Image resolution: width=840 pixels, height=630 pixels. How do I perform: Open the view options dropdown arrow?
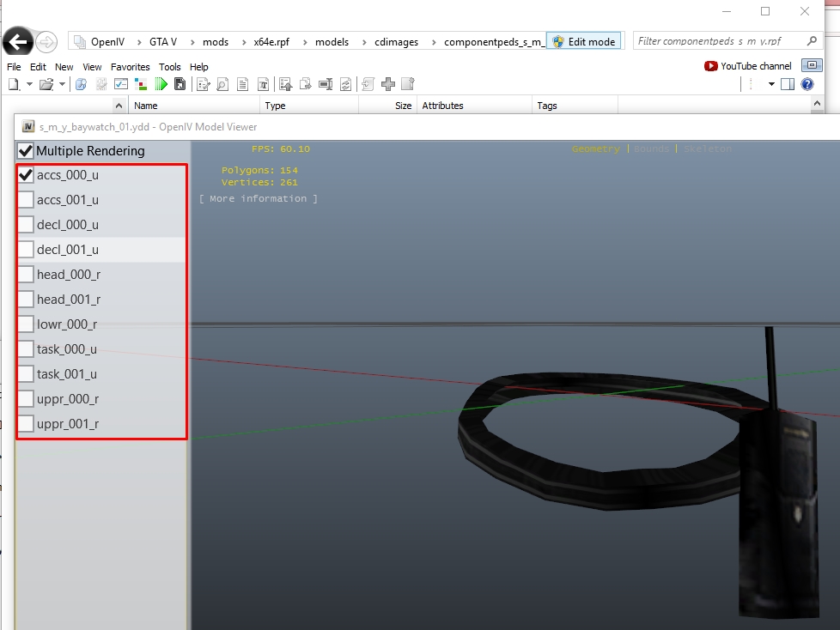point(771,84)
